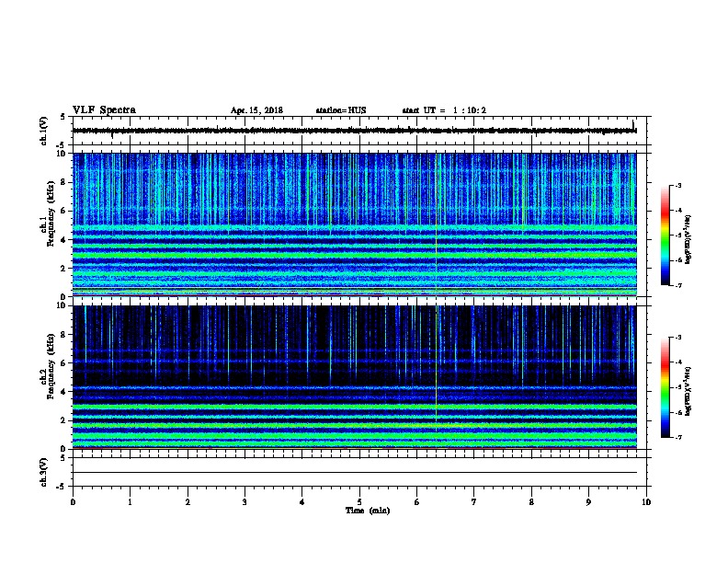The height and width of the screenshot is (563, 728).
Task: Click the flat ch.3 voltage trace line
Action: click(x=355, y=473)
